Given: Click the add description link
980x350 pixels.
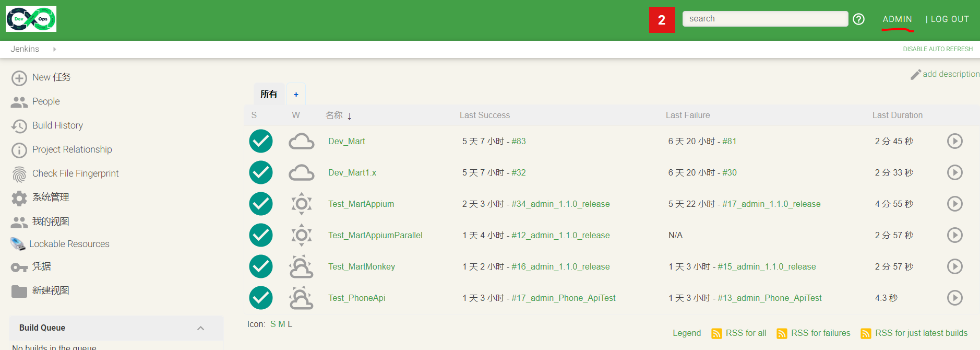Looking at the screenshot, I should (x=950, y=74).
